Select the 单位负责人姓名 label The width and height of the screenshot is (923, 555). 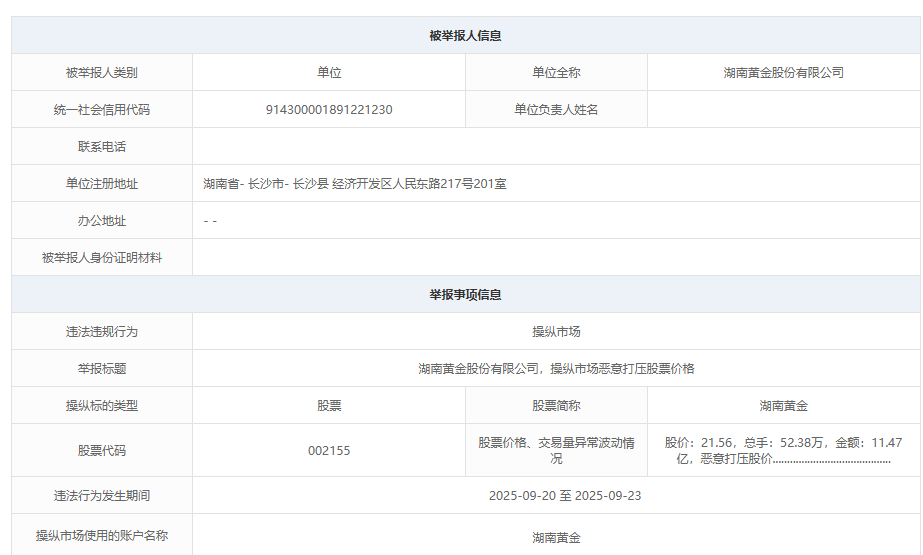(x=556, y=109)
